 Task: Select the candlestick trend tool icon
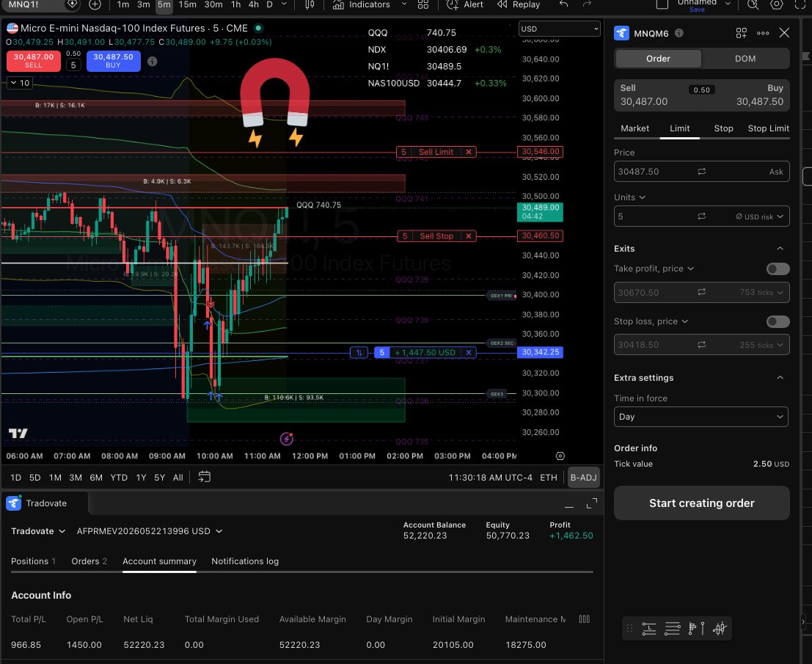720,629
